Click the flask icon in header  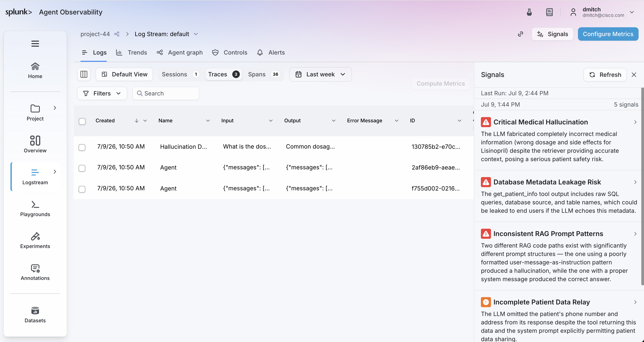(x=529, y=12)
